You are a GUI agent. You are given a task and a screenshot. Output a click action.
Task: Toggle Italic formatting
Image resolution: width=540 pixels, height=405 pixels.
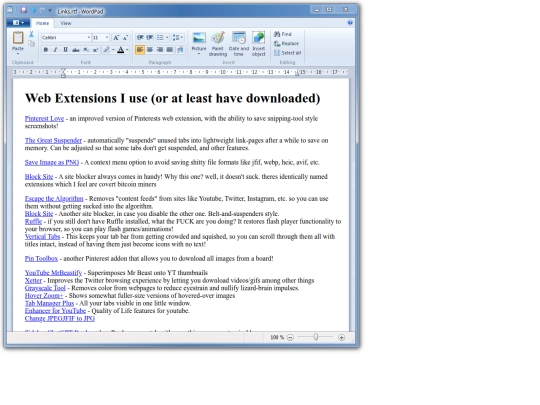pos(55,50)
